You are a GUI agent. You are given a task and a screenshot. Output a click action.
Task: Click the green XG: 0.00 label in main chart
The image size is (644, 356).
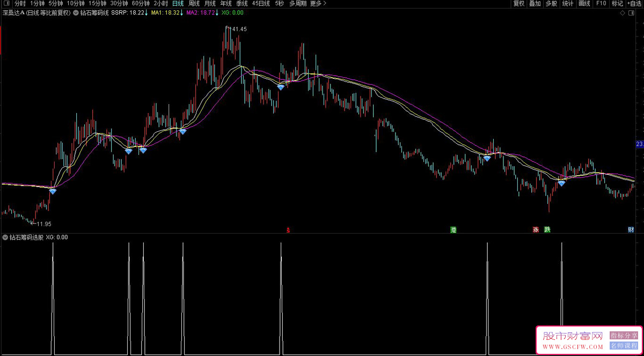pyautogui.click(x=232, y=12)
